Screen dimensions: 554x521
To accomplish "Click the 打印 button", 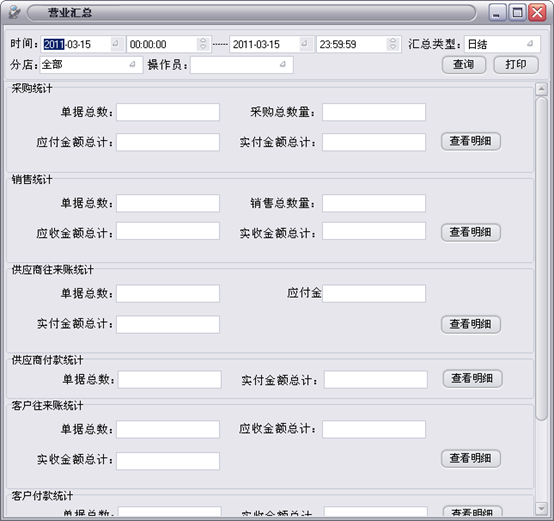I will point(516,65).
